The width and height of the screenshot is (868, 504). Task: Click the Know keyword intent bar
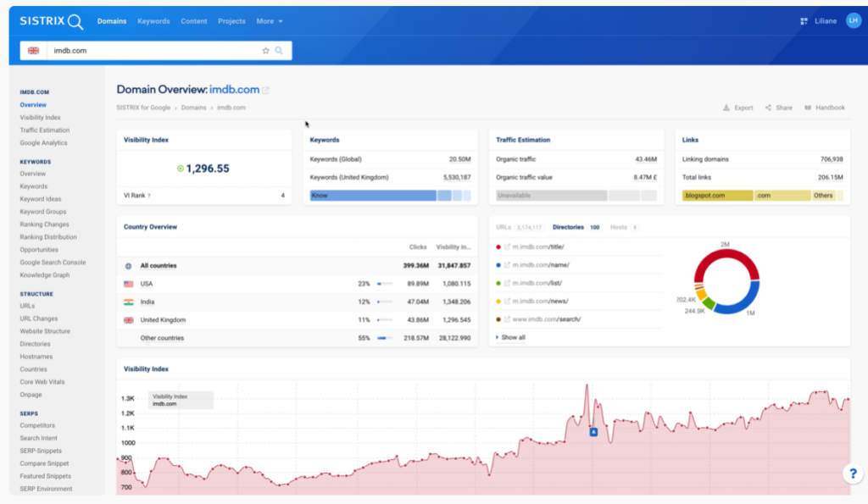373,196
